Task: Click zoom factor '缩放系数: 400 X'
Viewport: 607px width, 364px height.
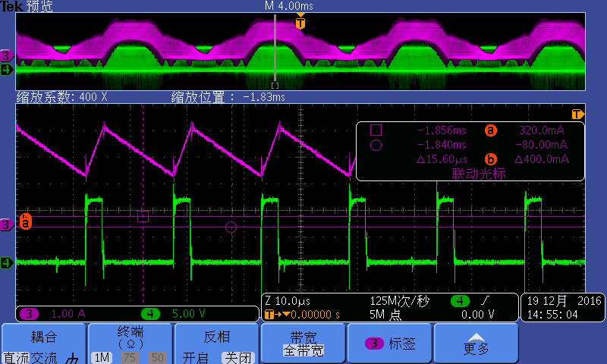Action: [x=62, y=97]
